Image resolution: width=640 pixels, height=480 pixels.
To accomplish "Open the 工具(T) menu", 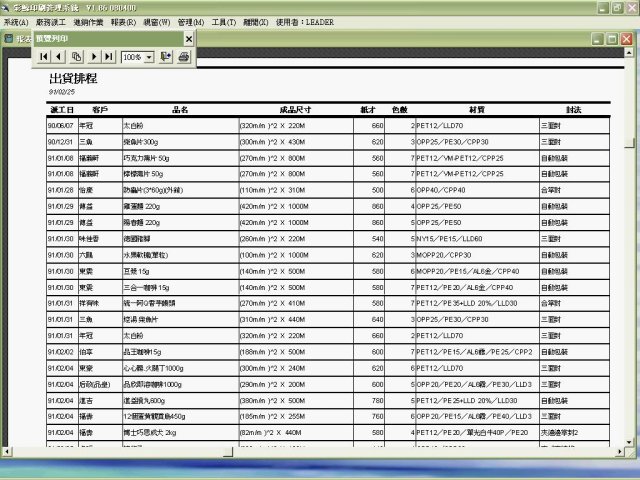I will pos(224,21).
